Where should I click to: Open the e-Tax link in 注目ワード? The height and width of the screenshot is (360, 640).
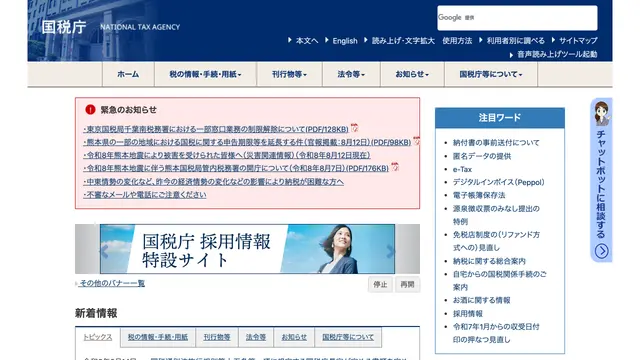click(x=462, y=169)
